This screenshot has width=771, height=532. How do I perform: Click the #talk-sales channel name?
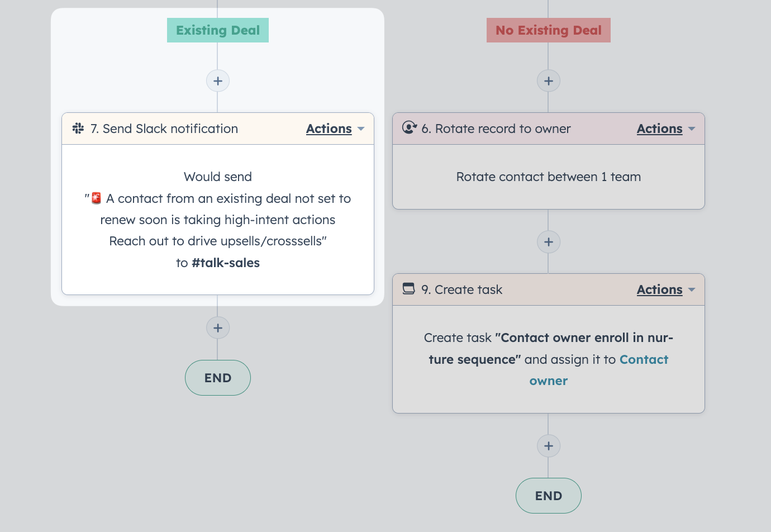[226, 263]
